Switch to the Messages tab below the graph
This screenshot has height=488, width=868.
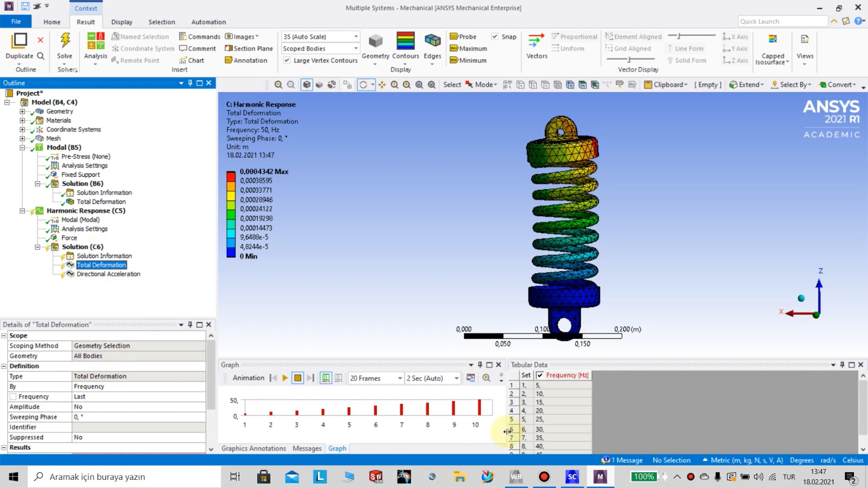307,448
